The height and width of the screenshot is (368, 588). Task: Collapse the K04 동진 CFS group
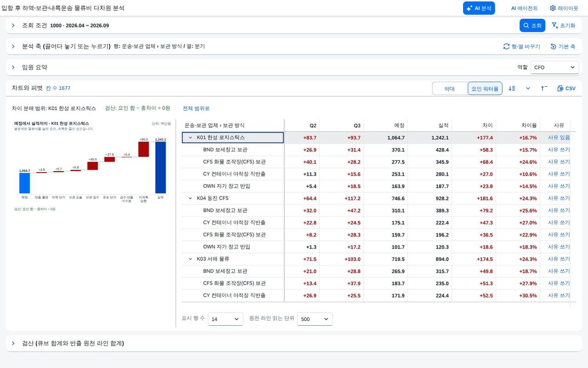190,198
